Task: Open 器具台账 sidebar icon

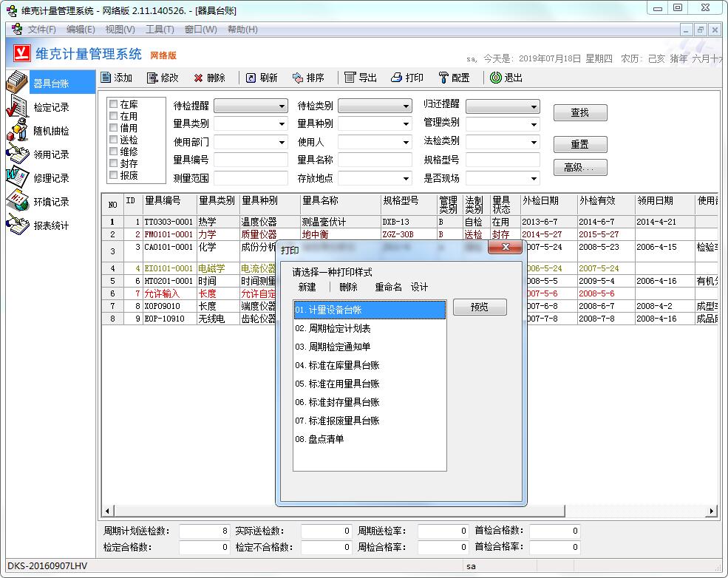Action: [17, 82]
